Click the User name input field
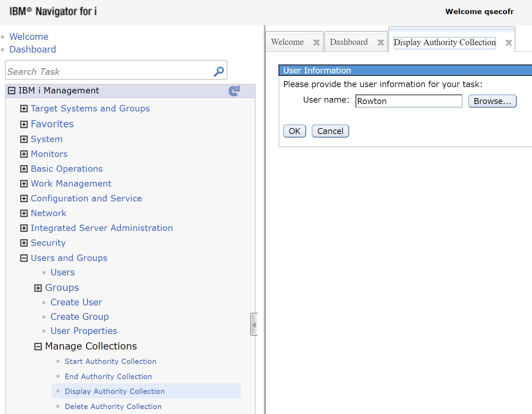Screen dimensions: 532x414 click(x=408, y=101)
